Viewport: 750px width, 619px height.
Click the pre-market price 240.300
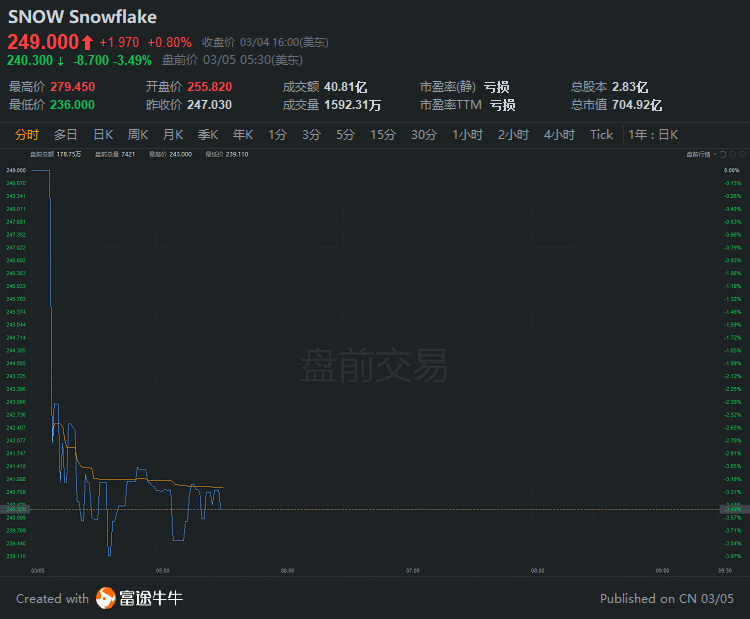coord(30,60)
